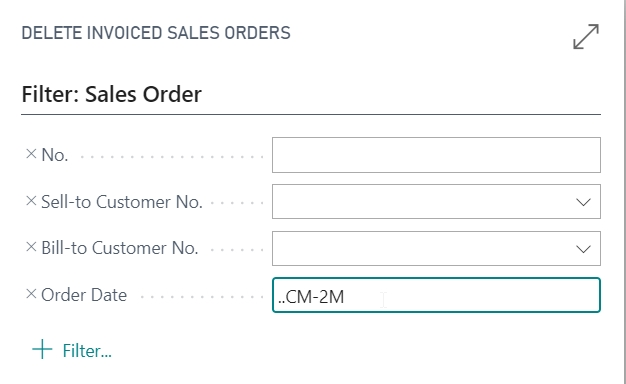This screenshot has height=384, width=626.
Task: Add a new filter via Filter... link
Action: pyautogui.click(x=87, y=351)
